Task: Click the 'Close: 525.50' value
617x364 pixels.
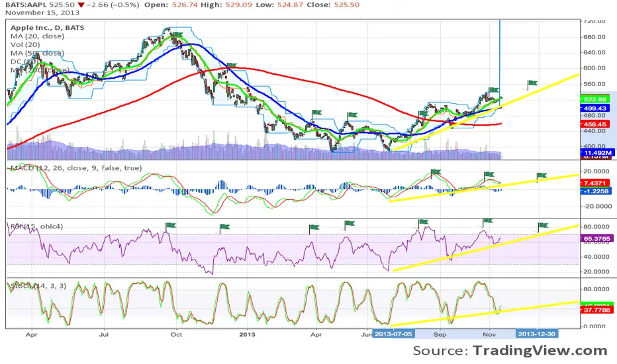Action: (332, 5)
